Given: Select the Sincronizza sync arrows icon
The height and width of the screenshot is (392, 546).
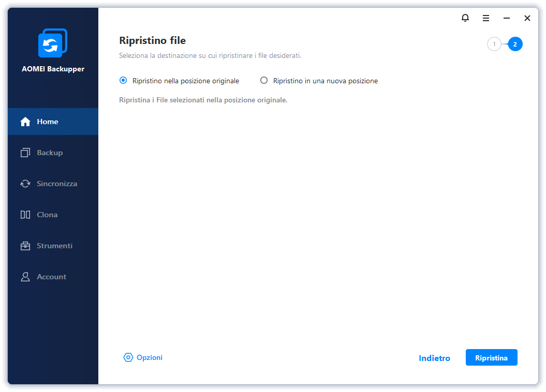Looking at the screenshot, I should (x=25, y=184).
